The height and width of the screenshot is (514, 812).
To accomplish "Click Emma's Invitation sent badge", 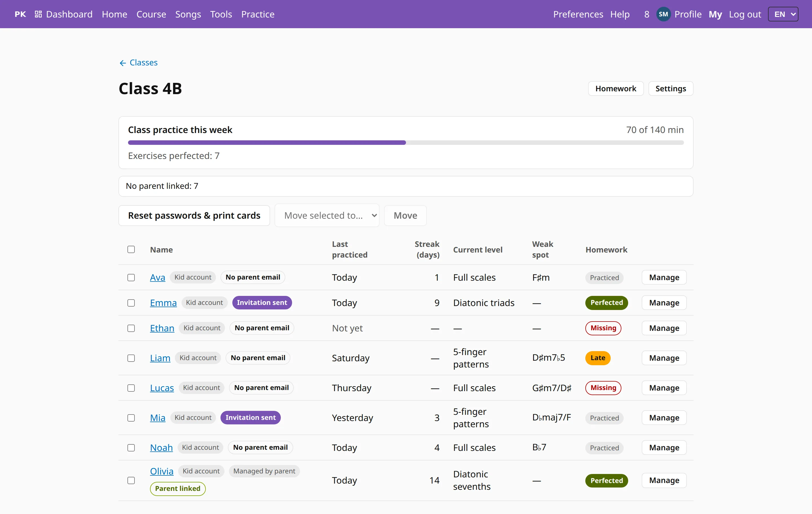I will [x=262, y=302].
